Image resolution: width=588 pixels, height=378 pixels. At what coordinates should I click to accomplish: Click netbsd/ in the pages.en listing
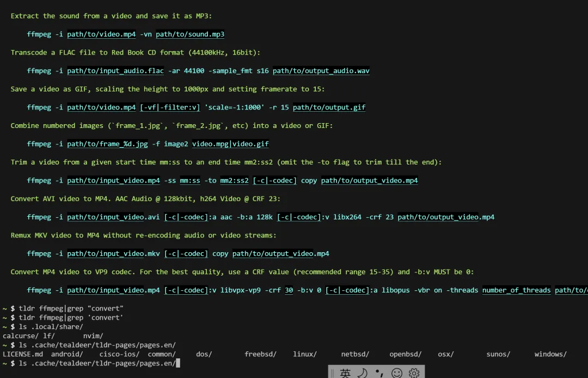(x=355, y=354)
